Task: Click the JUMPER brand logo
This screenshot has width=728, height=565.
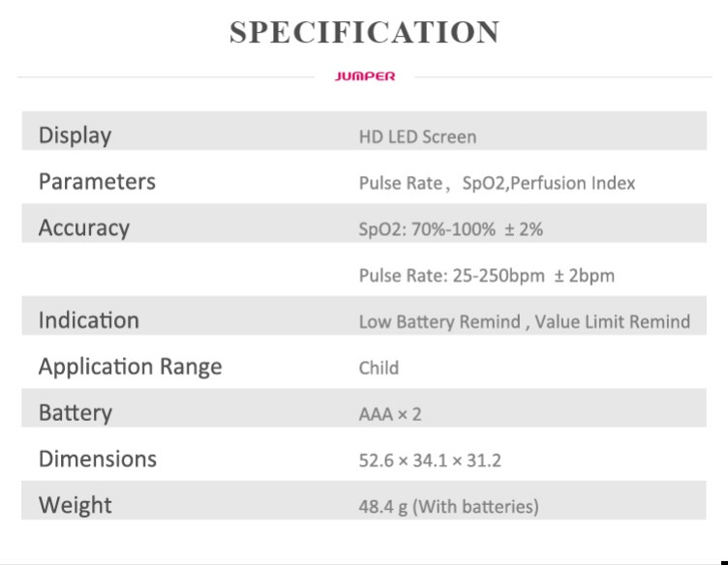Action: (x=364, y=76)
